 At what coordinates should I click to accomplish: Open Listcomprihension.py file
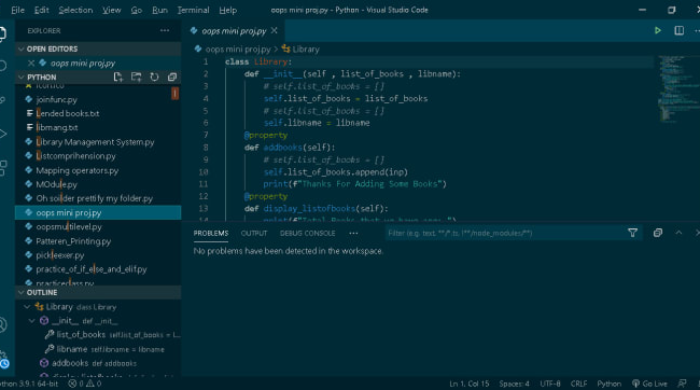click(x=75, y=156)
